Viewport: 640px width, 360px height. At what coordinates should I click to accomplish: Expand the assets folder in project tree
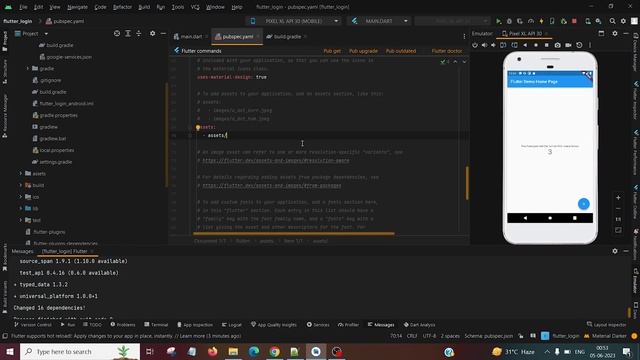click(21, 173)
